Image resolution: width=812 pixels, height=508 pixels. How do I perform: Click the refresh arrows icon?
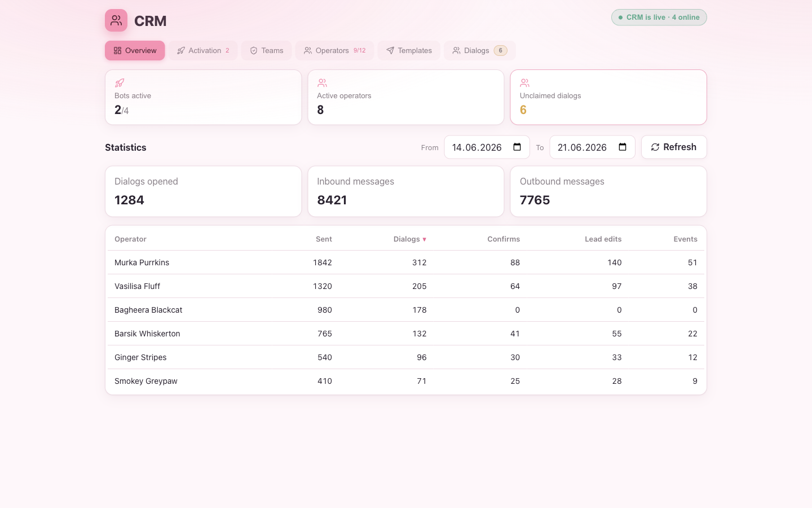tap(655, 147)
